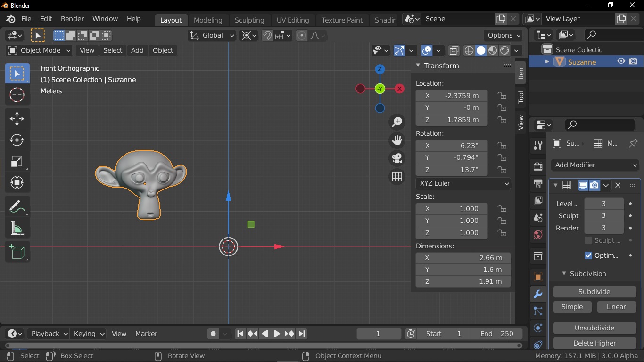
Task: Open the XYZ Euler rotation mode dropdown
Action: [463, 183]
